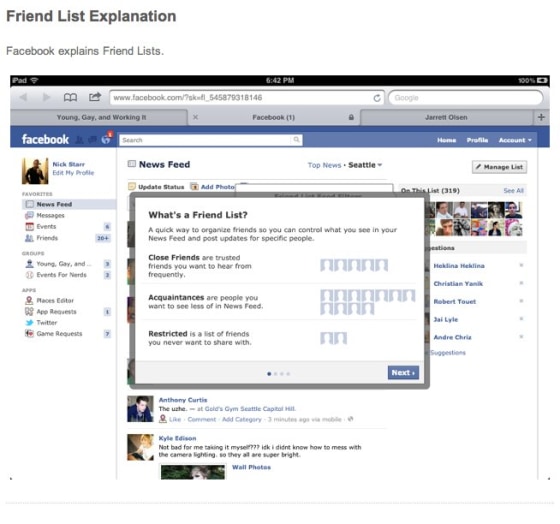Click the Facebook Search input box

[211, 140]
